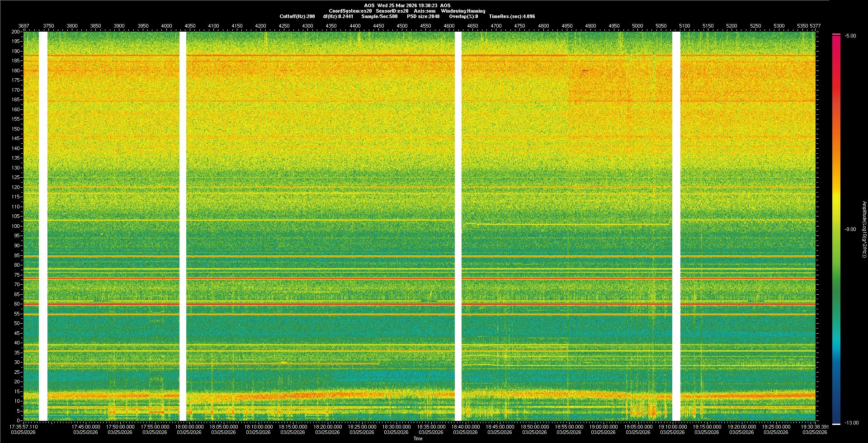
Task: Click the -9.00 label on the amplitude colorbar
Action: [x=850, y=230]
